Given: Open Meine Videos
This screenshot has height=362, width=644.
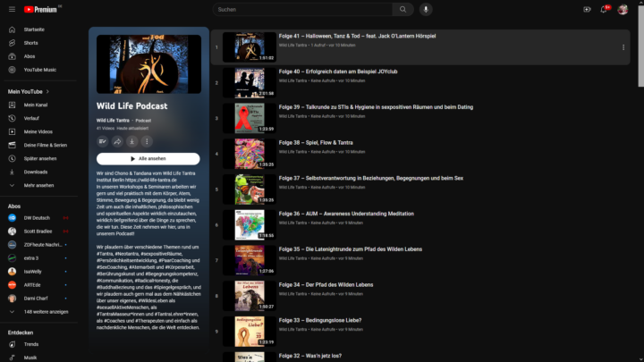Looking at the screenshot, I should click(40, 131).
